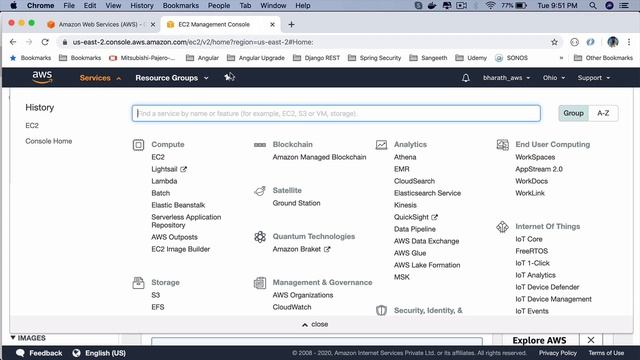This screenshot has height=360, width=640.
Task: Open the bharath_aws account dropdown
Action: click(x=506, y=78)
